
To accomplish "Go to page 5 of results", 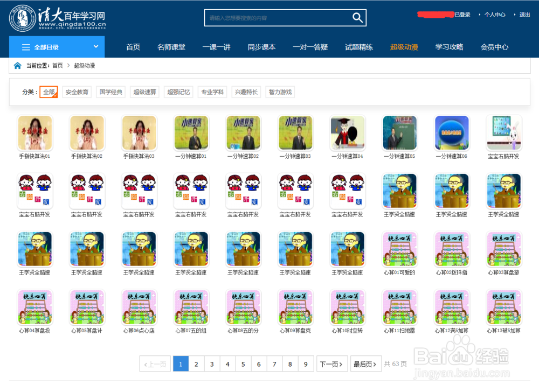I will click(243, 363).
